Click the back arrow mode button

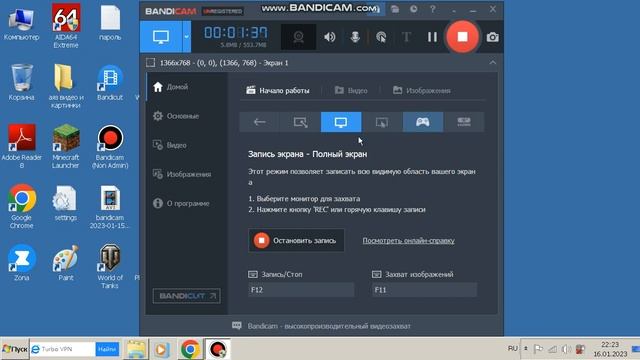260,122
